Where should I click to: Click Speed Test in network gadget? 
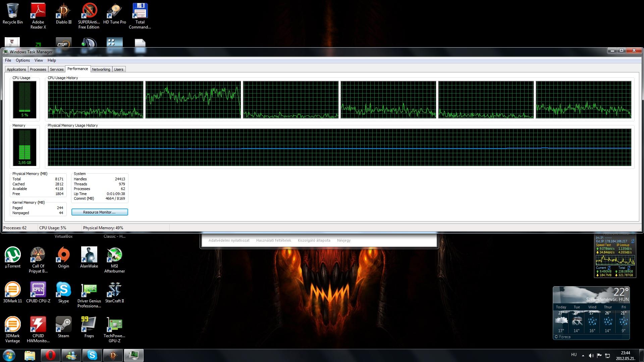point(603,245)
